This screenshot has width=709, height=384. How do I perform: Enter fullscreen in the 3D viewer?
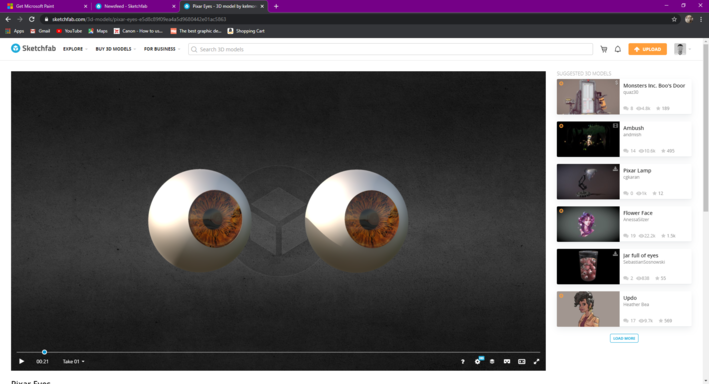536,361
